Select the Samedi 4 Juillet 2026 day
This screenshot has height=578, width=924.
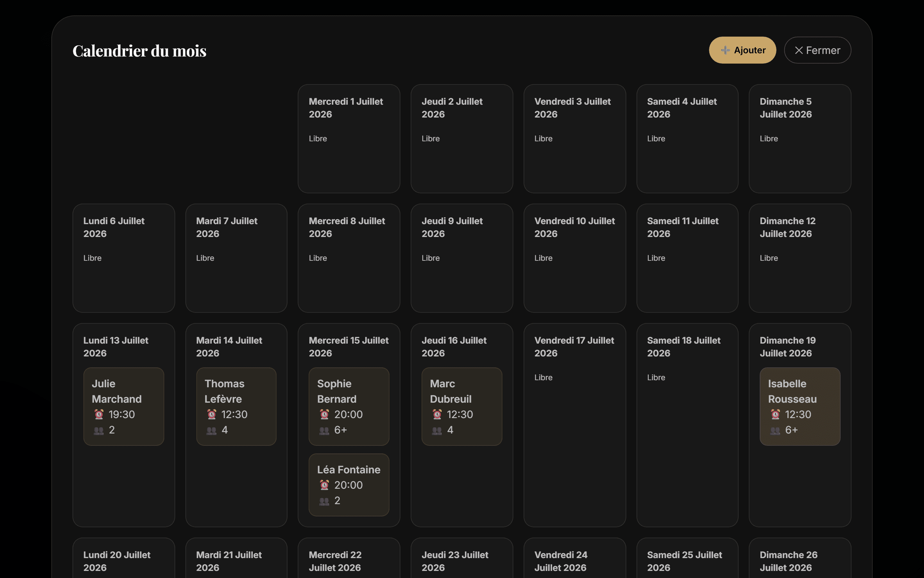(687, 139)
